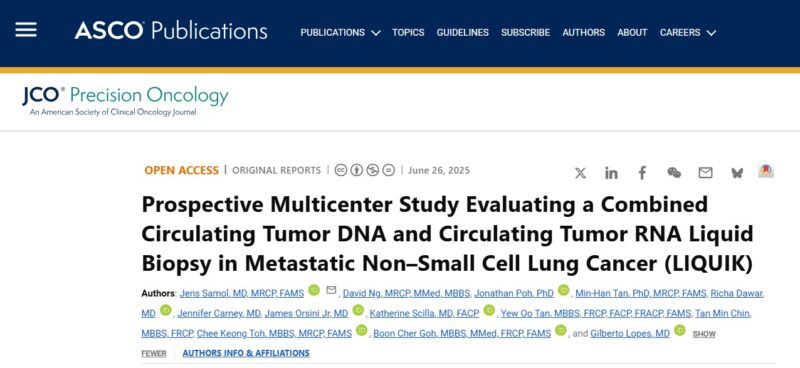Open the Creative Commons license icon
This screenshot has height=368, width=800.
(x=341, y=170)
